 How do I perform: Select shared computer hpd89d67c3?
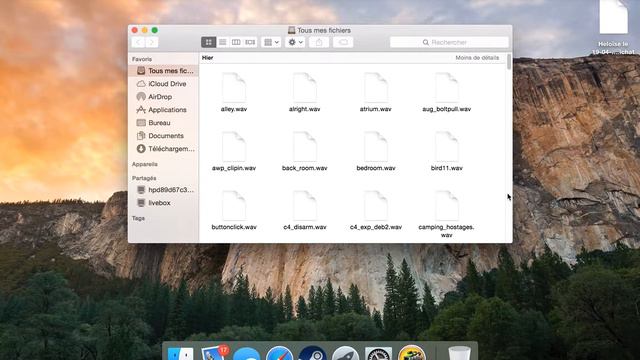point(164,190)
